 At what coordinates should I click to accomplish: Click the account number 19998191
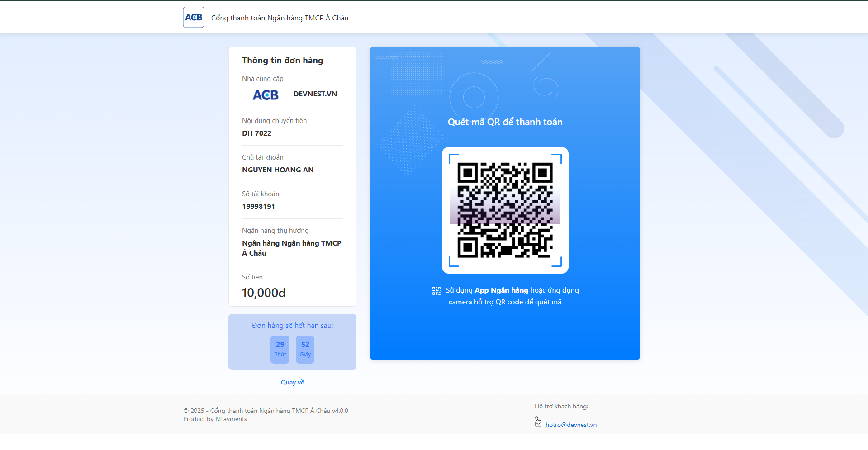pyautogui.click(x=258, y=206)
